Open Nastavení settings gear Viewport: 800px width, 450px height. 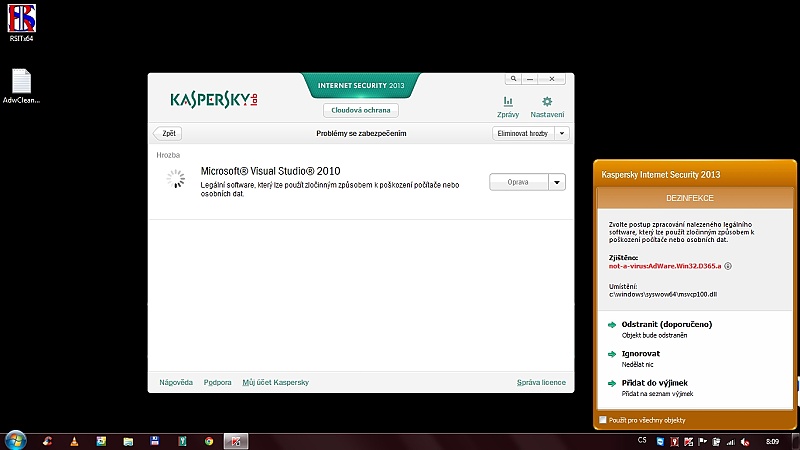click(547, 107)
